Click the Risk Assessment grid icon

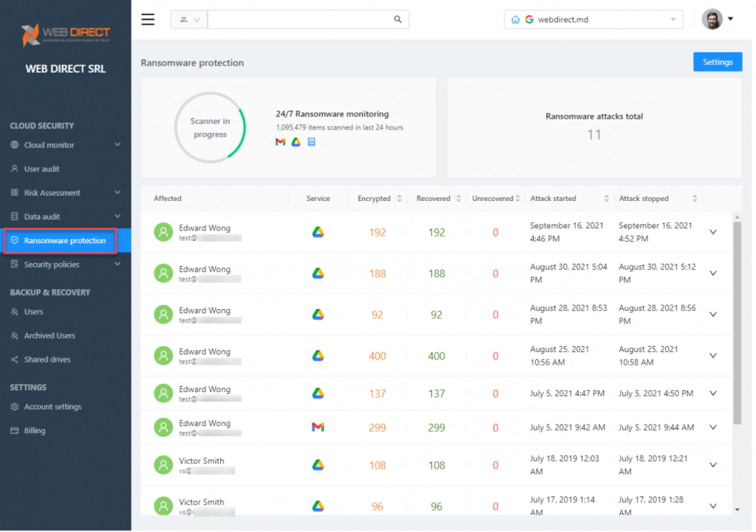click(x=14, y=192)
